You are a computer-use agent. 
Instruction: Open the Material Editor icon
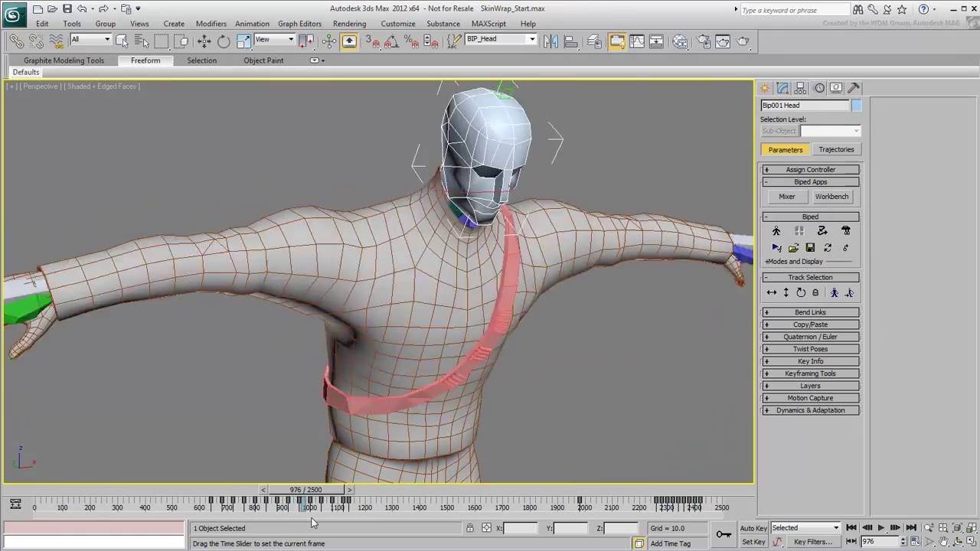pyautogui.click(x=680, y=41)
